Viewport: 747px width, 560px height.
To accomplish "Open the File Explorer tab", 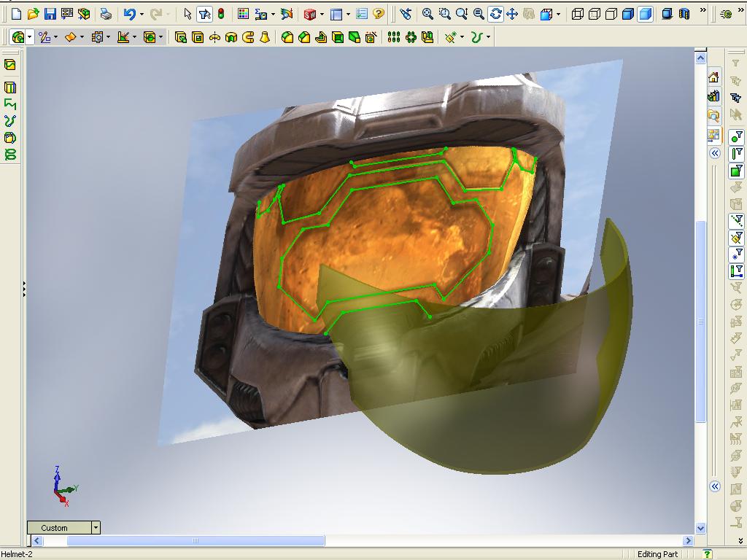I will tap(713, 115).
